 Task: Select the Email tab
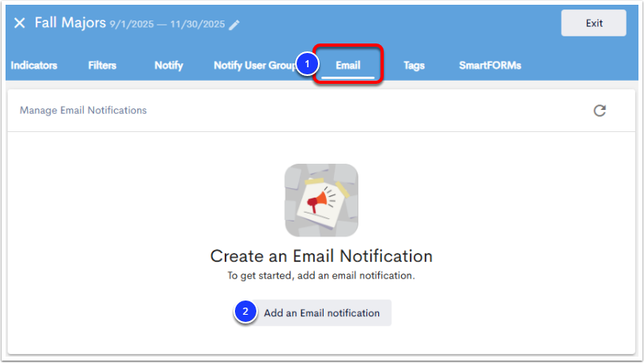[x=348, y=66]
